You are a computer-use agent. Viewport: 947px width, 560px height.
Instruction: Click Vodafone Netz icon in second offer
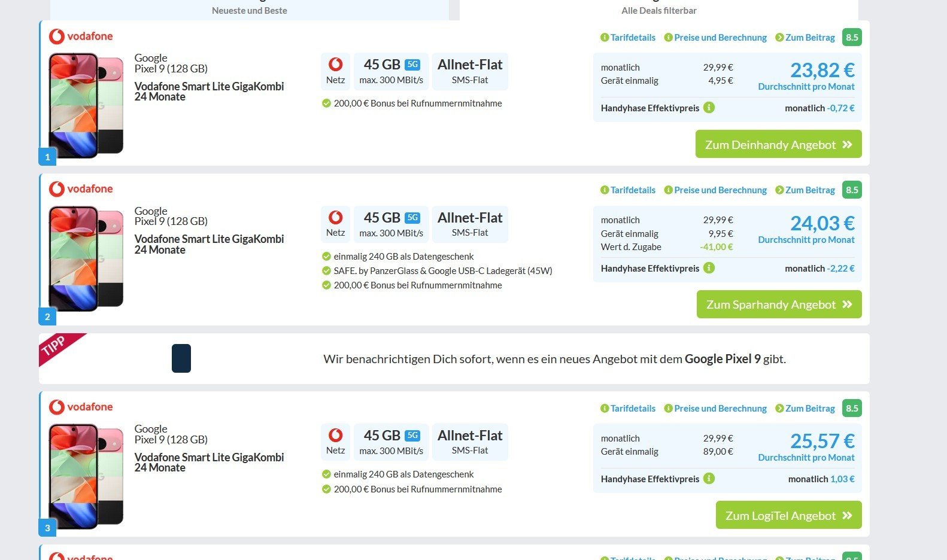pyautogui.click(x=335, y=217)
